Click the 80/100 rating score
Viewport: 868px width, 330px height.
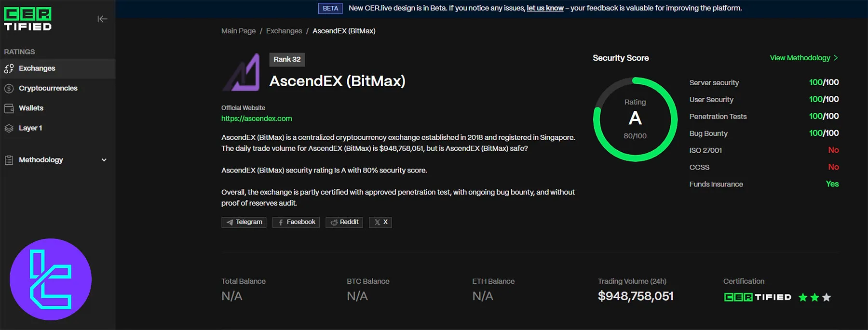tap(635, 136)
